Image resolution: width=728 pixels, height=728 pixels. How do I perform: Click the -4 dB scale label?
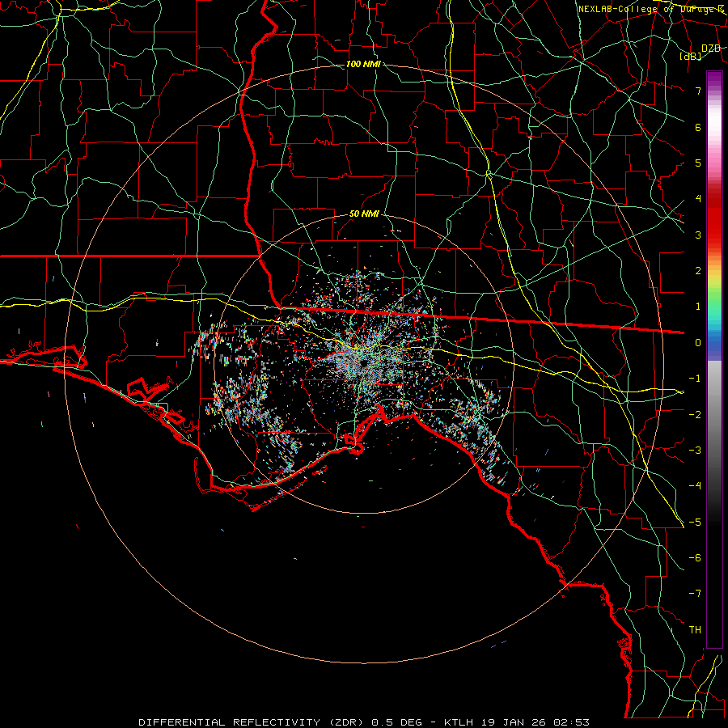695,486
